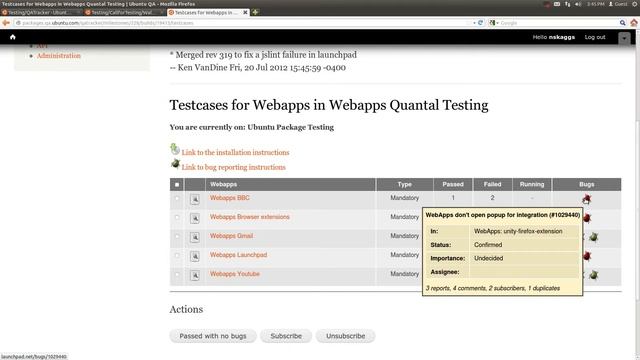Open the volume indicator in top panel
The image size is (640, 360).
pos(578,4)
